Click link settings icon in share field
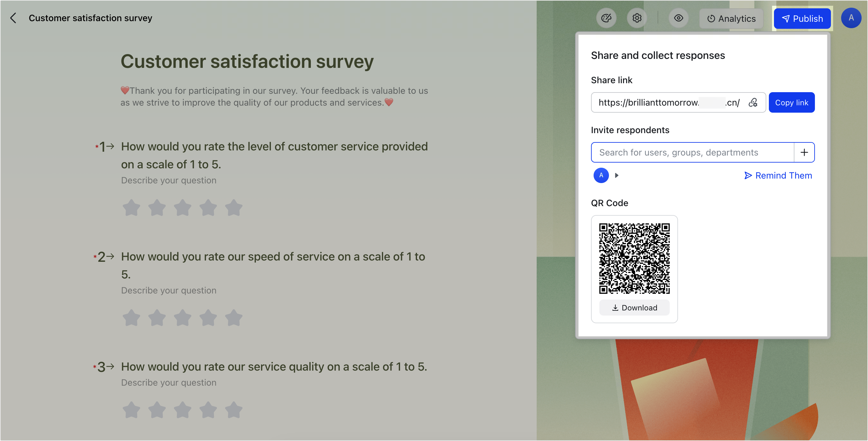Screen dimensions: 868x441 pos(753,102)
